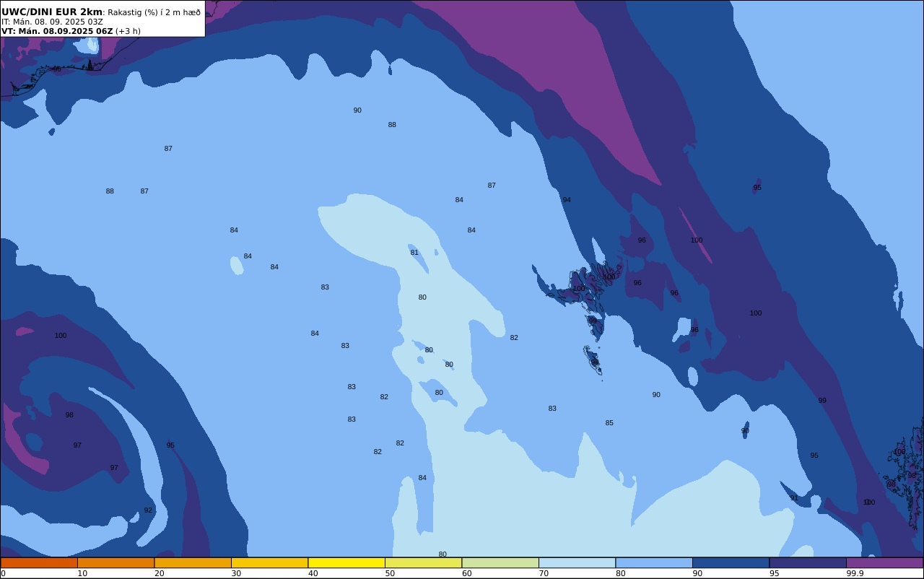Click the map value '85'

[609, 423]
